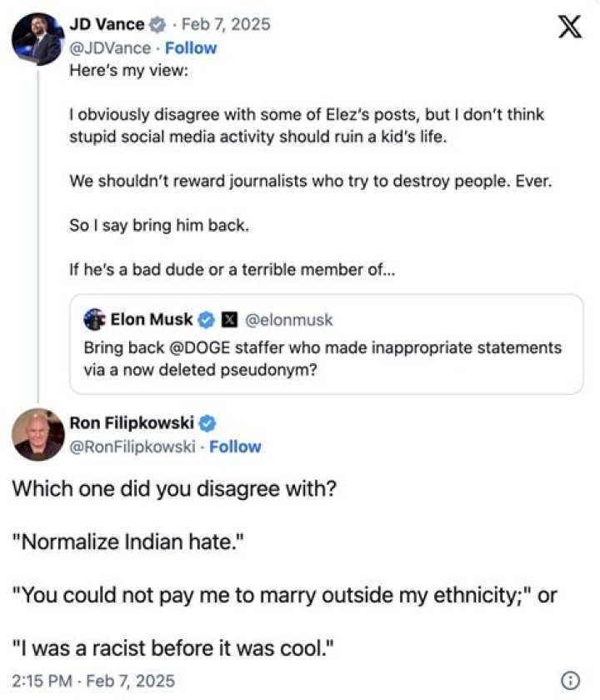600x700 pixels.
Task: Open the @JDVance handle link
Action: 110,48
